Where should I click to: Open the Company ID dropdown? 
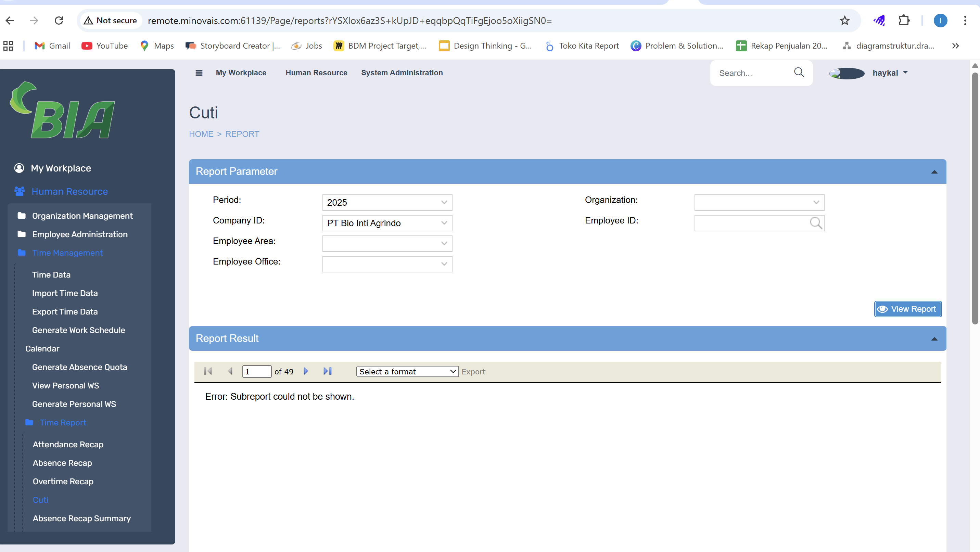387,223
